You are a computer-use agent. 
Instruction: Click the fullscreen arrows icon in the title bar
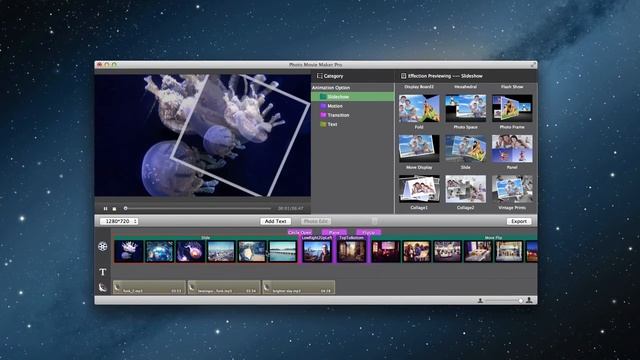coord(533,64)
